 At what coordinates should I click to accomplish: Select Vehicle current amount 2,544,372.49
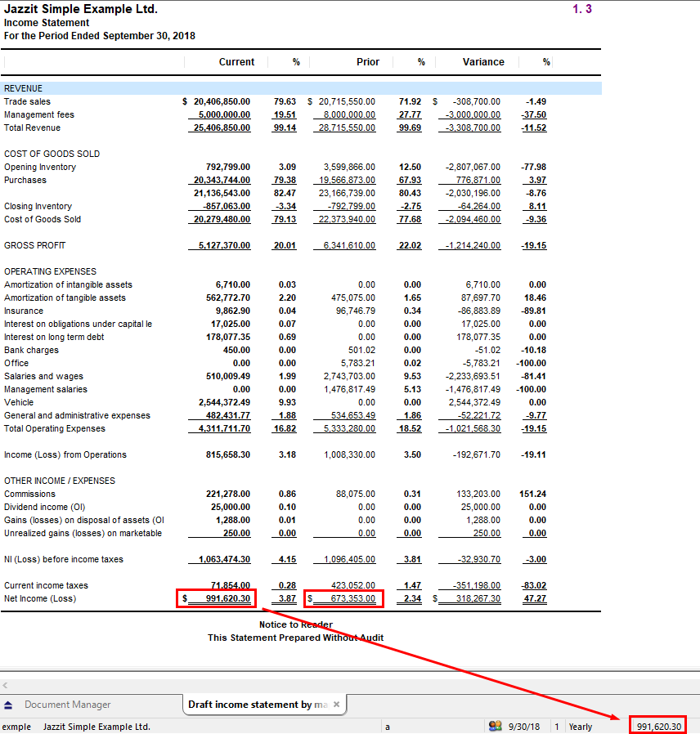[x=224, y=403]
